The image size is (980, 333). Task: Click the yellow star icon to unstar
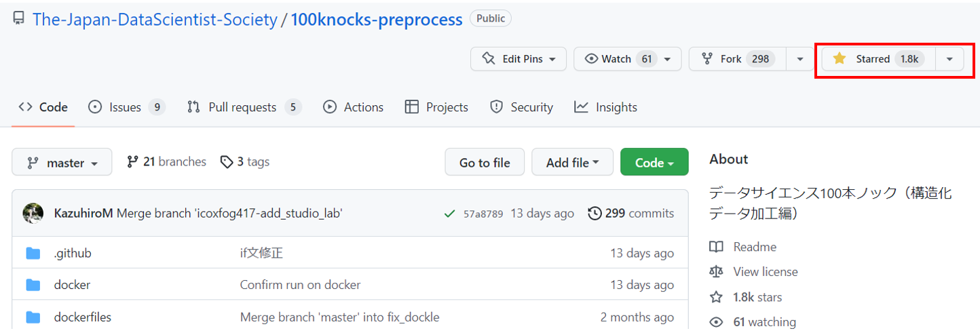[x=840, y=59]
